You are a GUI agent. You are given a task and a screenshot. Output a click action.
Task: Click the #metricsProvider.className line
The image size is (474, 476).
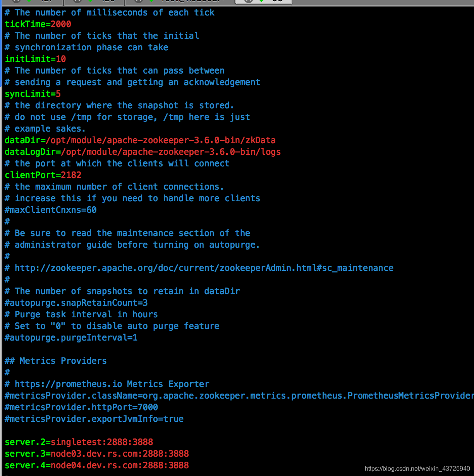coord(239,396)
